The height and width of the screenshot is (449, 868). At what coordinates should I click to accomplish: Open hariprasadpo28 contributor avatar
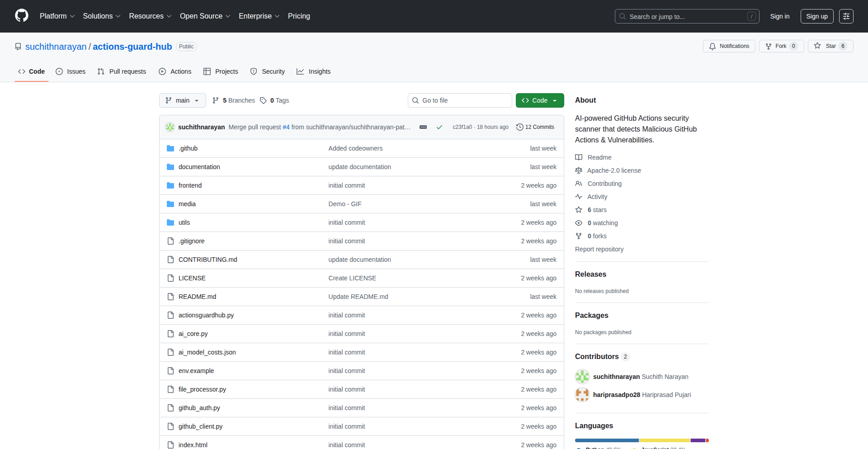(x=582, y=395)
